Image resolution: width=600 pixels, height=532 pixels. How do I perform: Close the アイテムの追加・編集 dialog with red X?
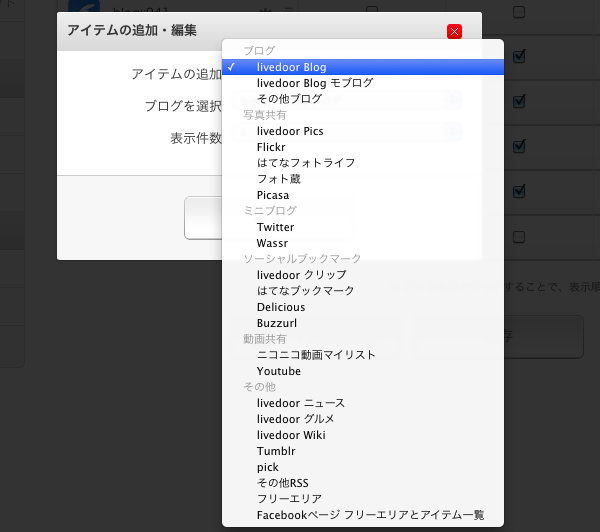tap(454, 31)
